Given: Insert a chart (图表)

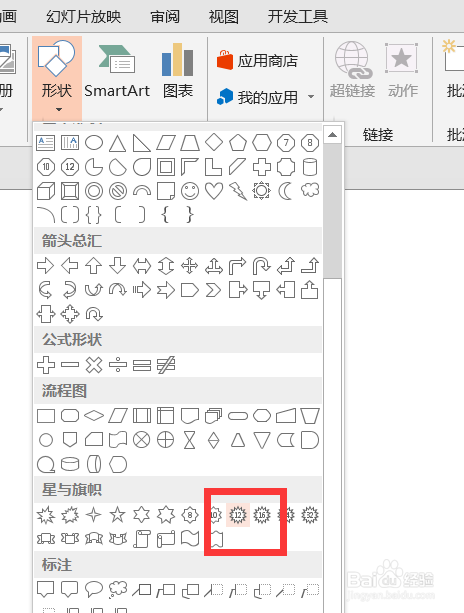Looking at the screenshot, I should pyautogui.click(x=178, y=71).
